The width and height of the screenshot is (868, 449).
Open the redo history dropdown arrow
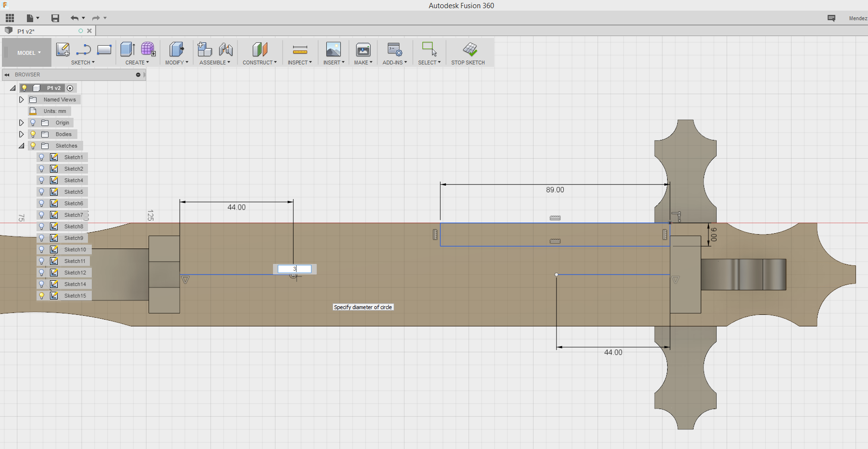[x=105, y=18]
